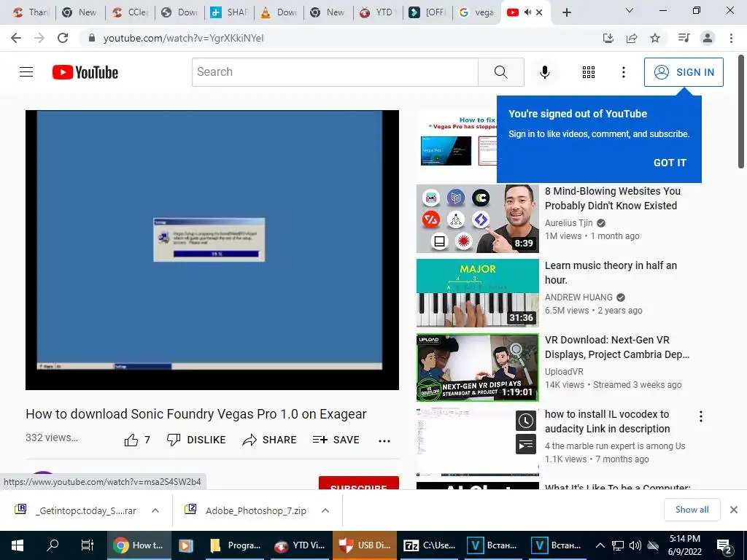Subscribe to the channel
747x560 pixels.
pos(358,483)
